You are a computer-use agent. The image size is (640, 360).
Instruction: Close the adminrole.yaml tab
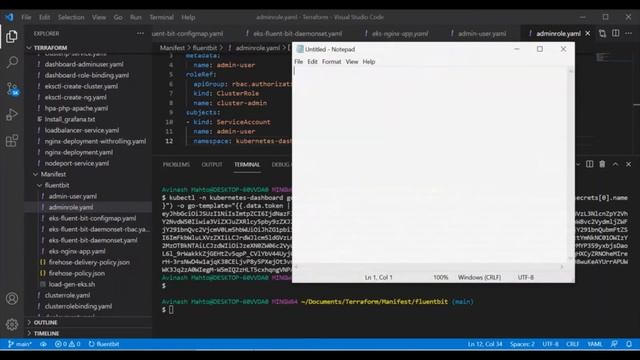[x=588, y=33]
